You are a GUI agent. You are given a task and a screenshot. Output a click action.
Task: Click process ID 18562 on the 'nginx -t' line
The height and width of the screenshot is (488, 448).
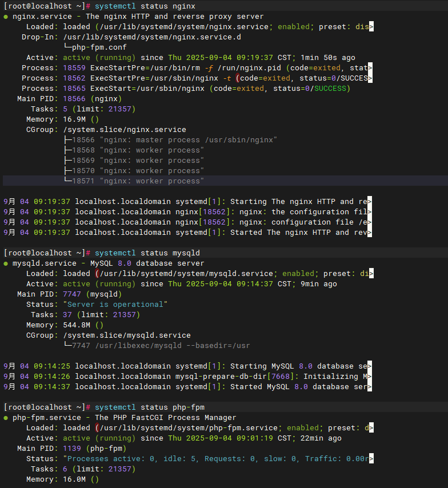pyautogui.click(x=74, y=78)
